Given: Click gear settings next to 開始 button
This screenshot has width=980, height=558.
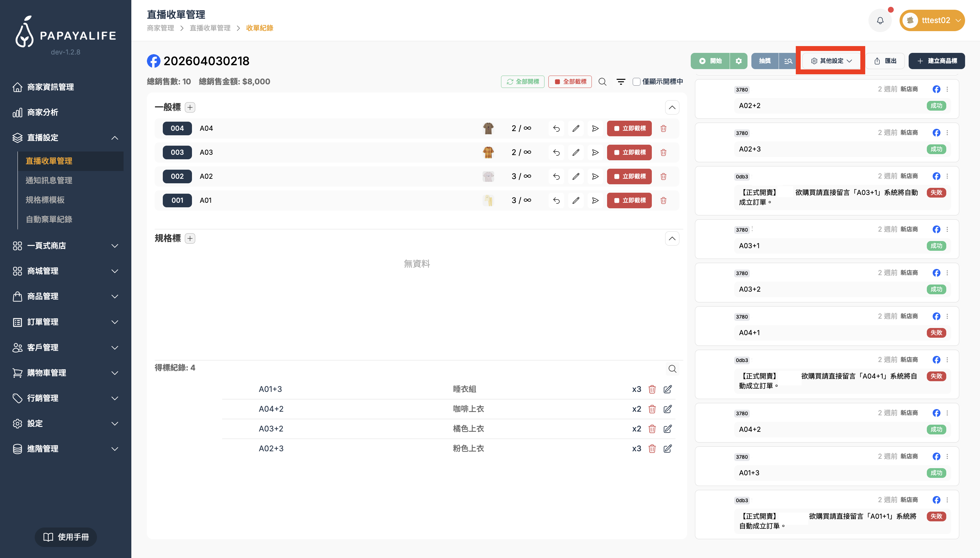Looking at the screenshot, I should (x=738, y=61).
